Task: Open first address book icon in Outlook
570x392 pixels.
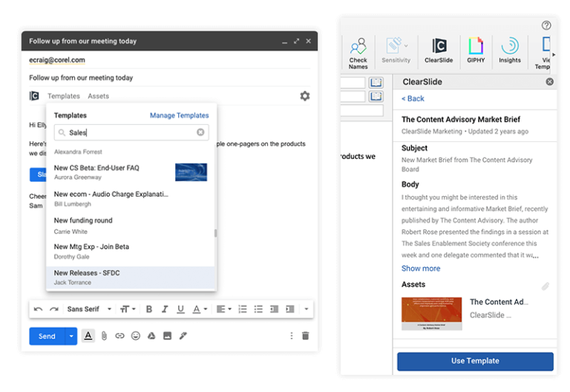Action: click(x=376, y=82)
